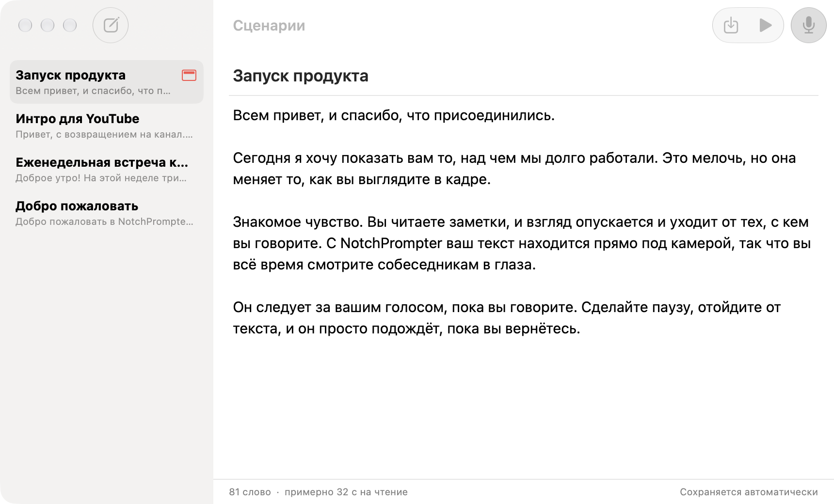Screen dimensions: 834x504
Task: Open the Еженедельная встреча script
Action: click(x=107, y=169)
